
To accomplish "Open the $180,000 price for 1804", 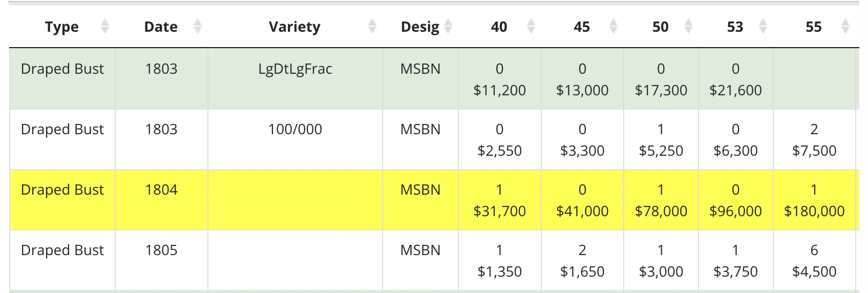I will [814, 211].
